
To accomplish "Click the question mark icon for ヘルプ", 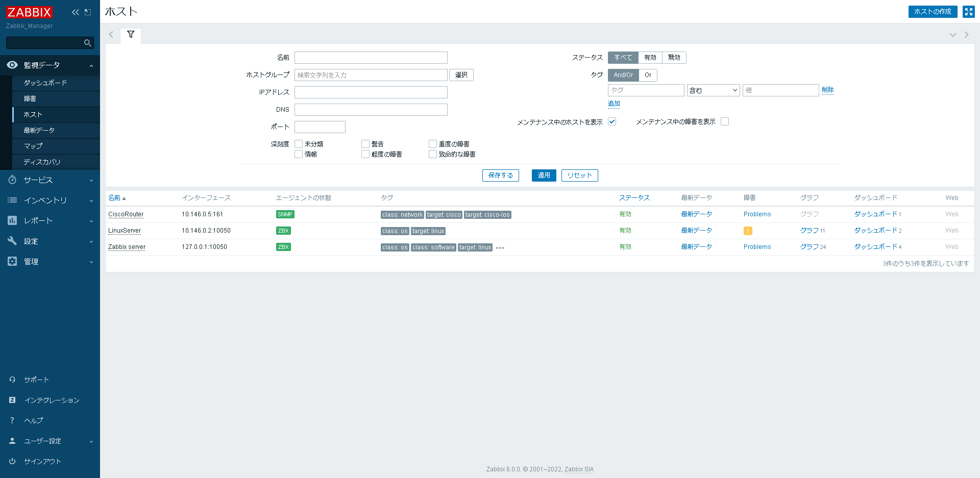I will click(12, 420).
